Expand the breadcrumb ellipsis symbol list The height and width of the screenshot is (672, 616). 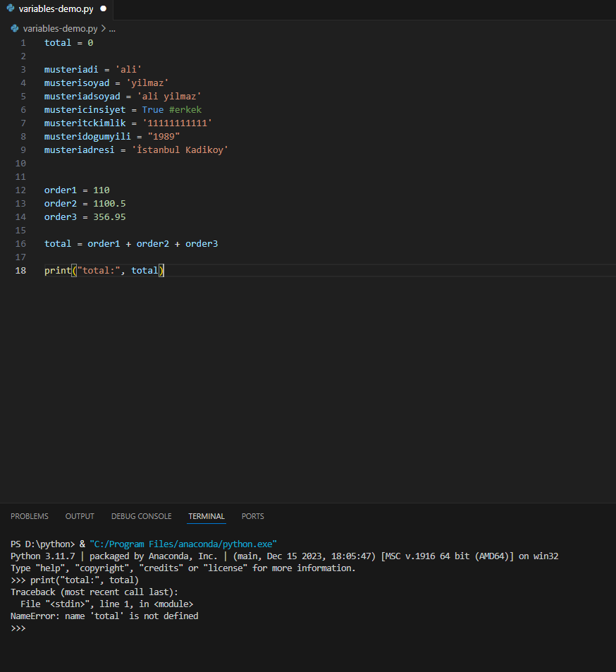(x=112, y=29)
